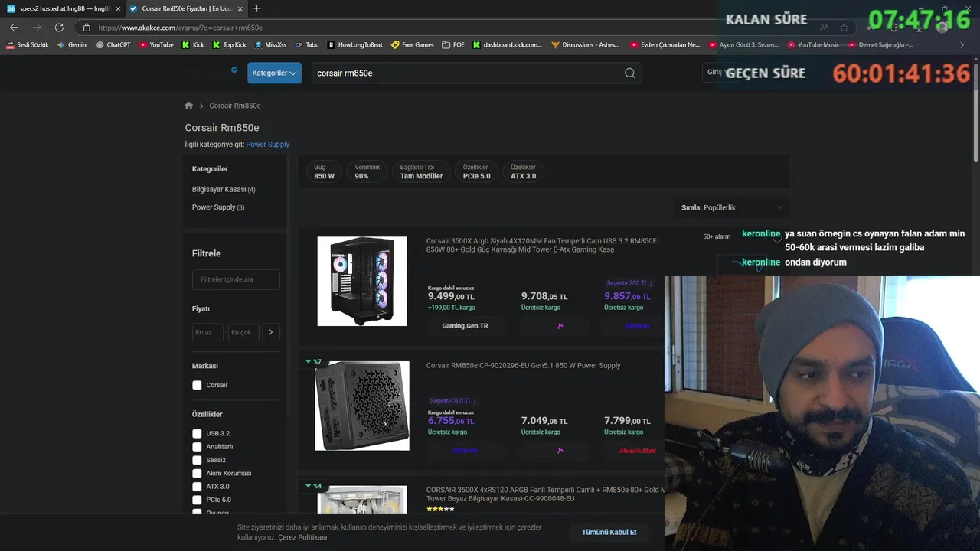Viewport: 980px width, 551px height.
Task: Open the Corsair RM850e PSU product image
Action: point(362,406)
